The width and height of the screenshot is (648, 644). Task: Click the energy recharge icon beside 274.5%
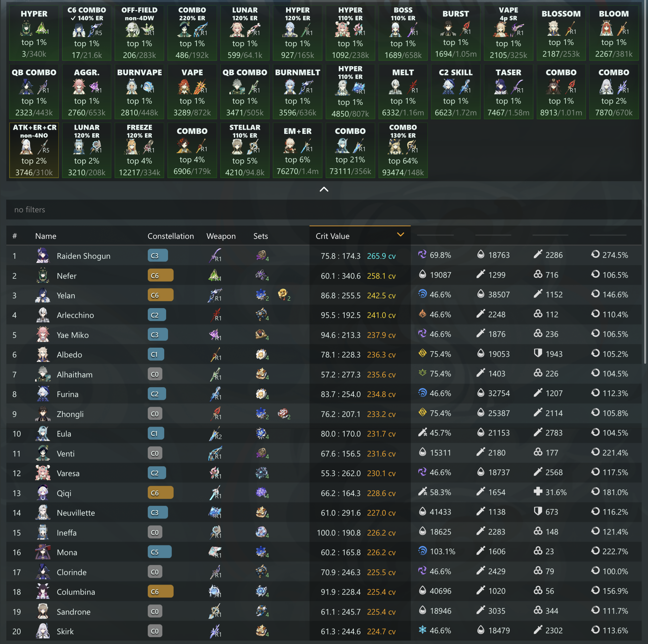point(595,254)
